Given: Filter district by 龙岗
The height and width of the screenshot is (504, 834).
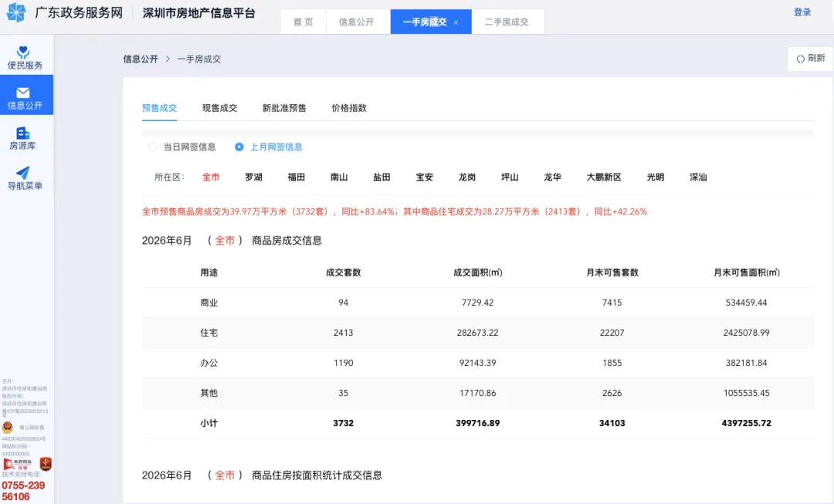Looking at the screenshot, I should (x=467, y=177).
